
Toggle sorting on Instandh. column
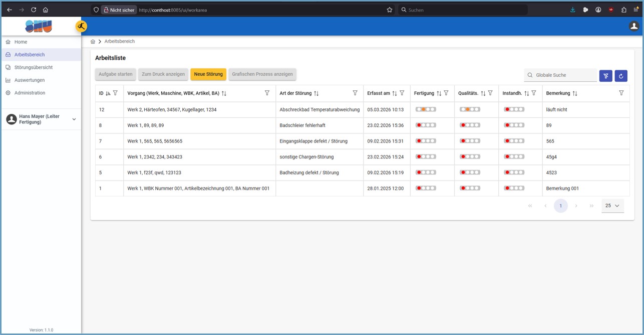pyautogui.click(x=526, y=93)
